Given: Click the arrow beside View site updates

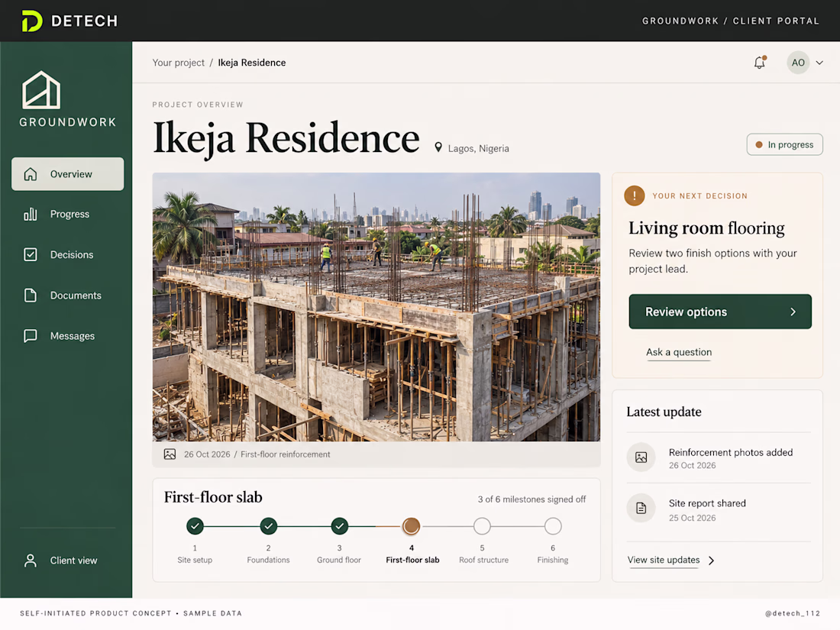Looking at the screenshot, I should (x=712, y=561).
